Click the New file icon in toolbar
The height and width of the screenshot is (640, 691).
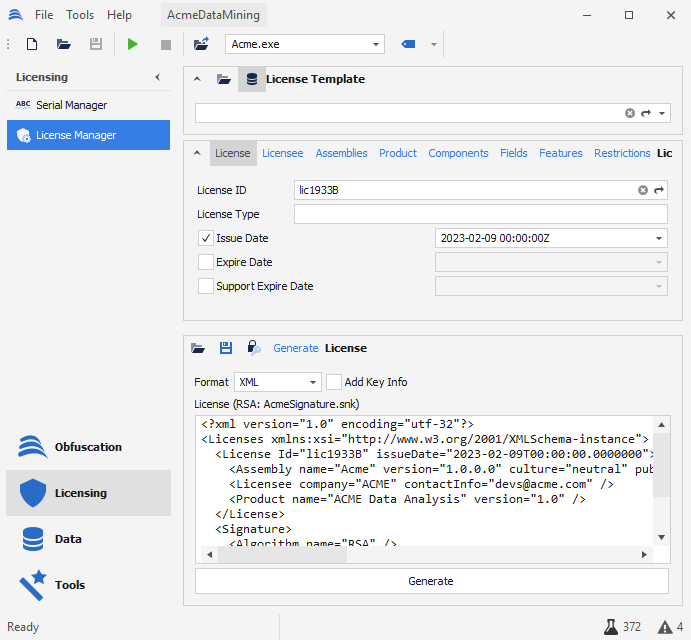pos(32,44)
